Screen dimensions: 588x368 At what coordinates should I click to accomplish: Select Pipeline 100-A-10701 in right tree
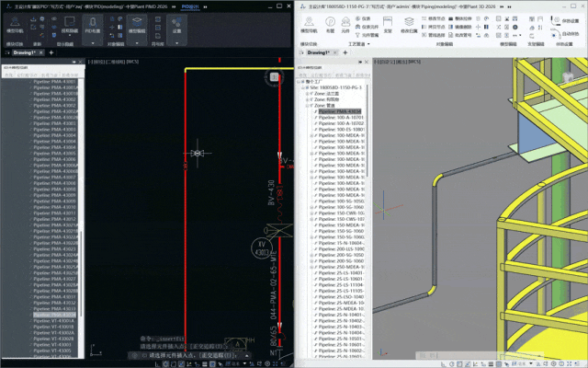coord(341,118)
